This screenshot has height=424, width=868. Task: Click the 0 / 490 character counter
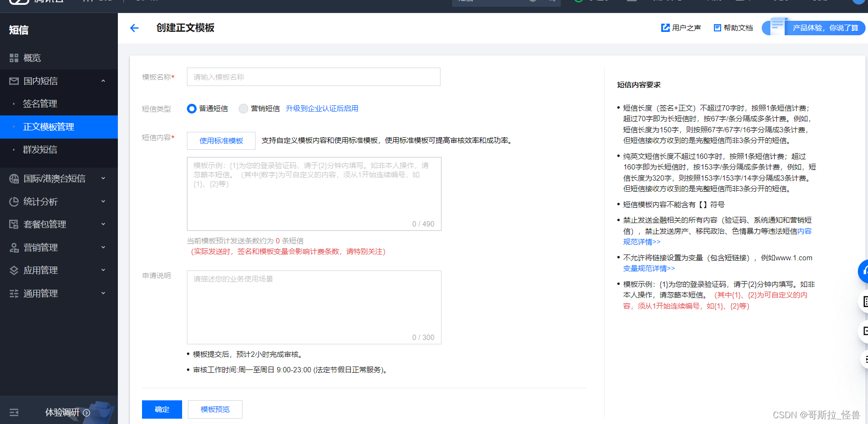click(x=423, y=224)
